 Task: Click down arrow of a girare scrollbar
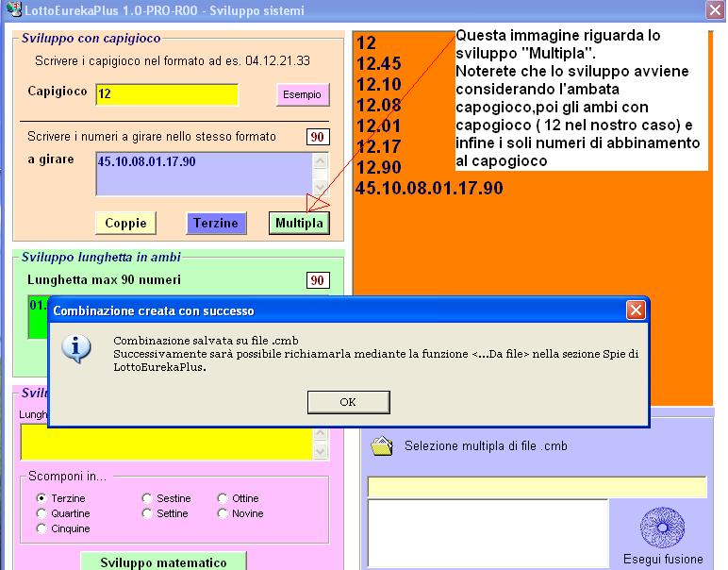[321, 187]
